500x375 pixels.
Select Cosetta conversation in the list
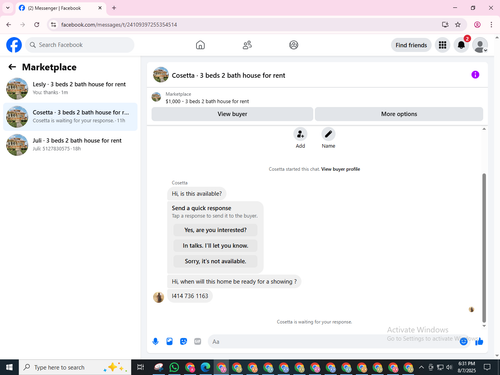(70, 117)
